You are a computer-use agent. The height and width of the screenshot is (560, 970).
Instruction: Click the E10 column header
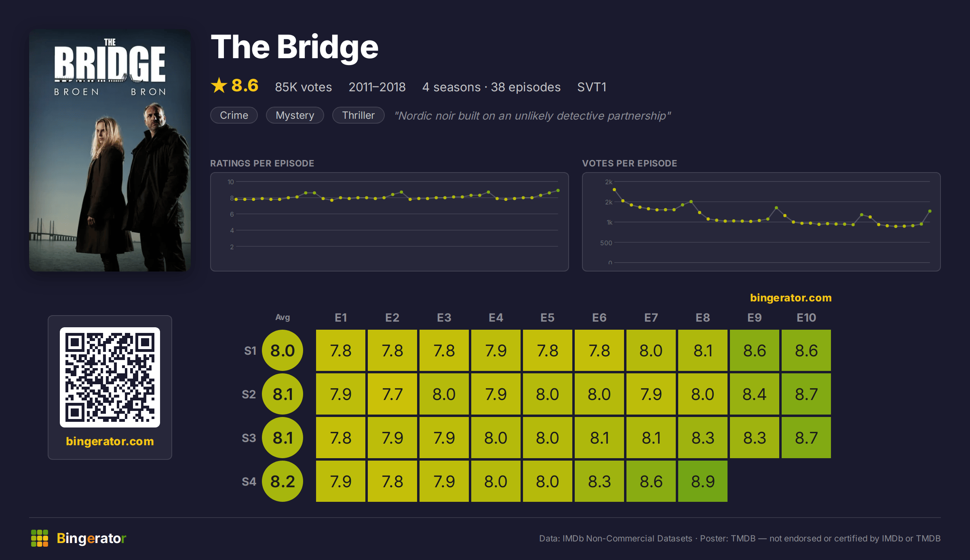[x=806, y=318]
